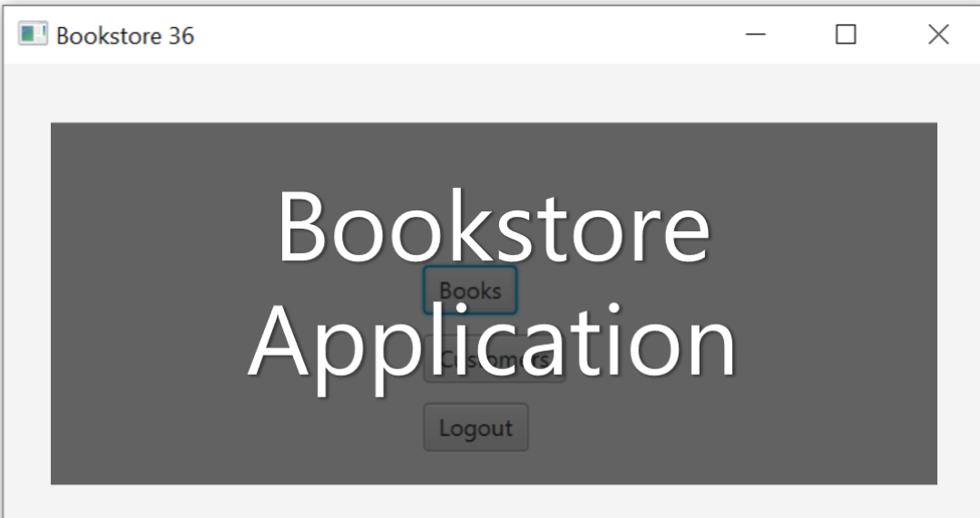
Task: Click the large "Application" heading word
Action: point(493,343)
